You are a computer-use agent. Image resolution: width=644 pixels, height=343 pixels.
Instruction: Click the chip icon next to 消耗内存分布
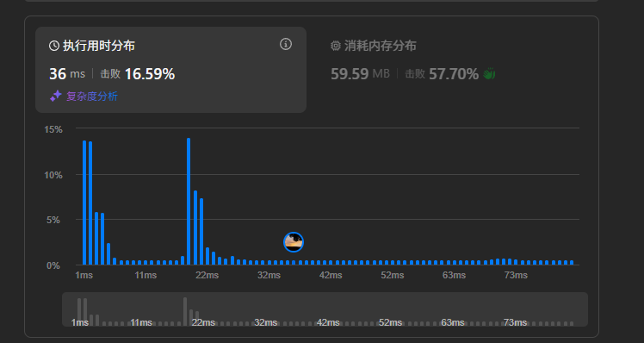[336, 46]
